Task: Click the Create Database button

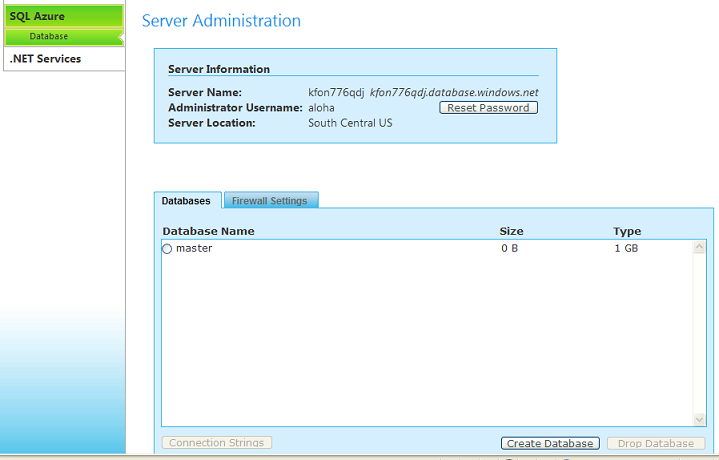Action: [550, 443]
